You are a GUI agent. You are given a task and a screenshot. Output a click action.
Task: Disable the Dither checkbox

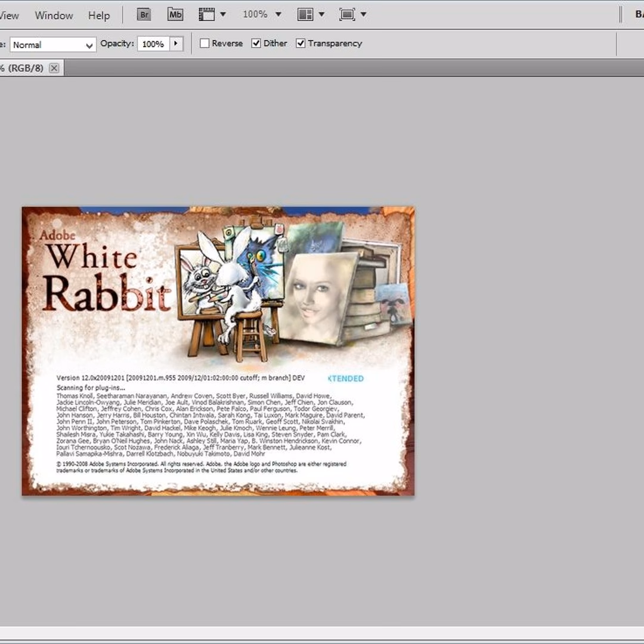[256, 43]
